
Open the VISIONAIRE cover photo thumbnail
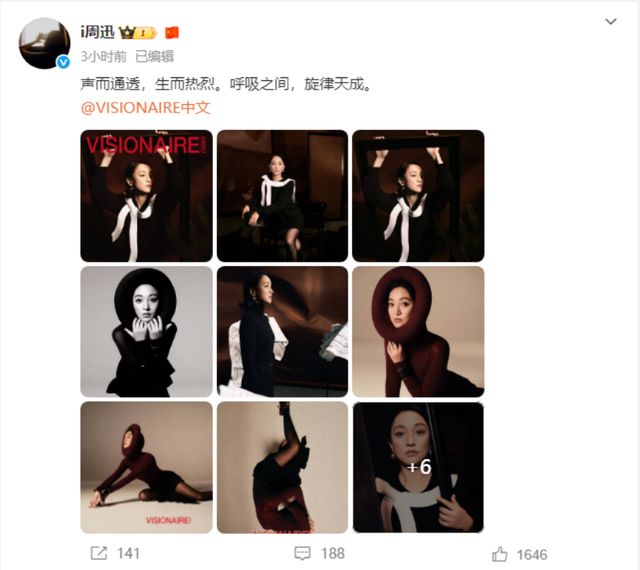coord(147,196)
